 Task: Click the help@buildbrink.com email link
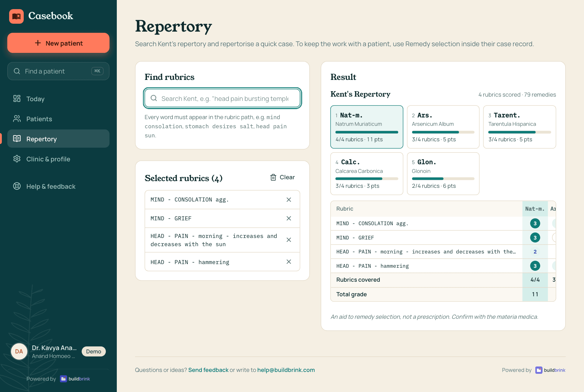(x=286, y=370)
